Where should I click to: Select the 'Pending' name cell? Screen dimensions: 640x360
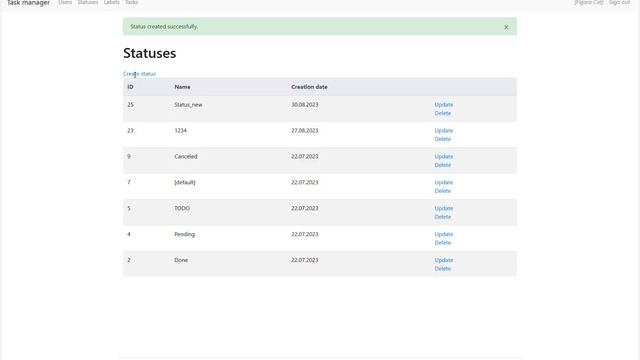pos(184,234)
